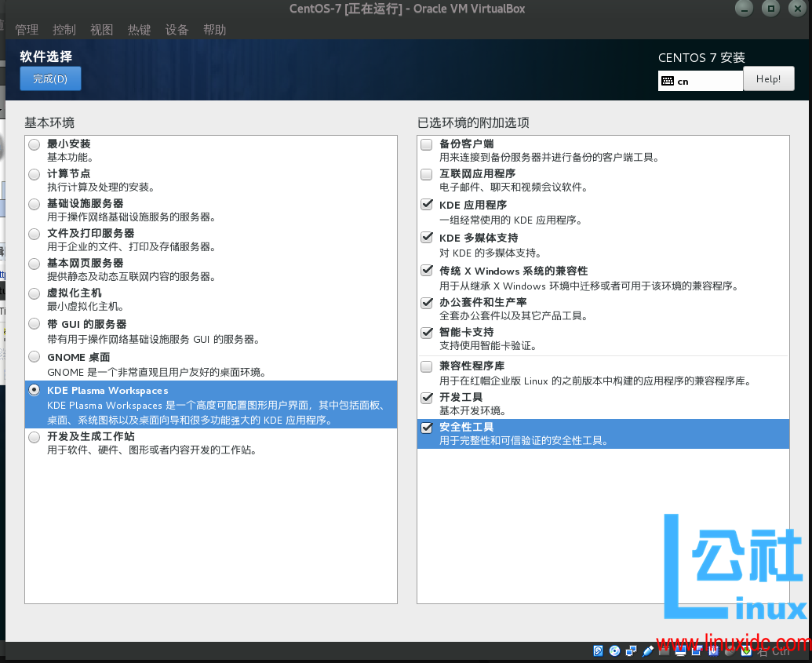Click the mouse integration green arrow icon

coord(746,651)
